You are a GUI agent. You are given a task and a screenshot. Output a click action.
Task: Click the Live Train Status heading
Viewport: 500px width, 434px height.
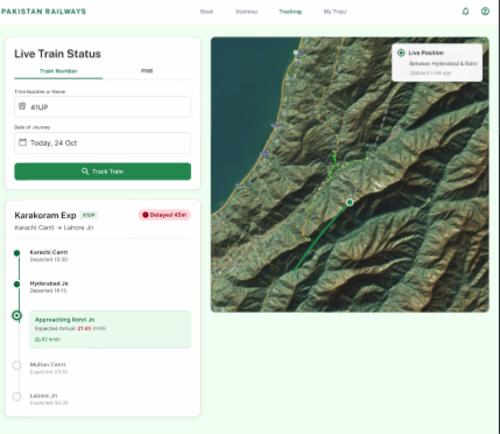(x=57, y=54)
